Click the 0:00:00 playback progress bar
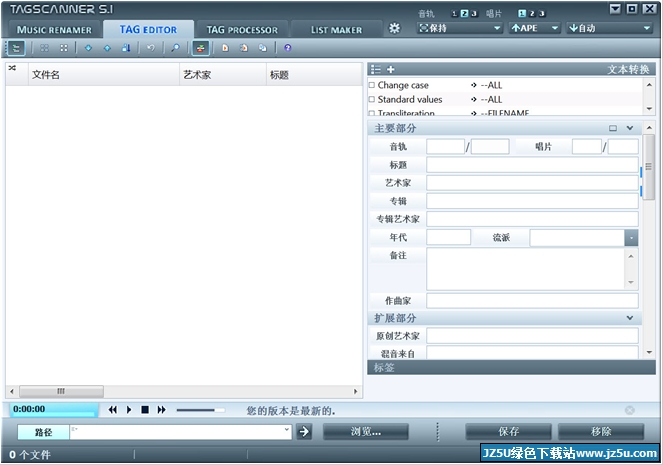The width and height of the screenshot is (663, 465). (x=53, y=410)
